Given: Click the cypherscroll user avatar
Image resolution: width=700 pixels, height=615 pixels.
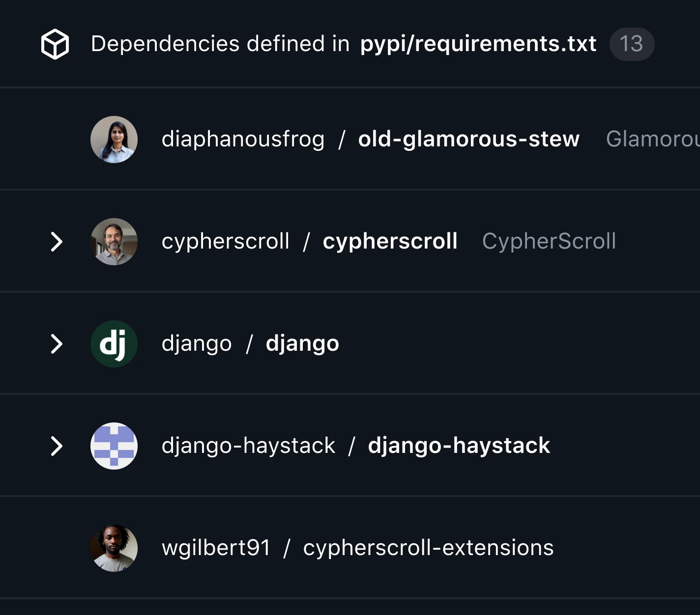Looking at the screenshot, I should 114,242.
